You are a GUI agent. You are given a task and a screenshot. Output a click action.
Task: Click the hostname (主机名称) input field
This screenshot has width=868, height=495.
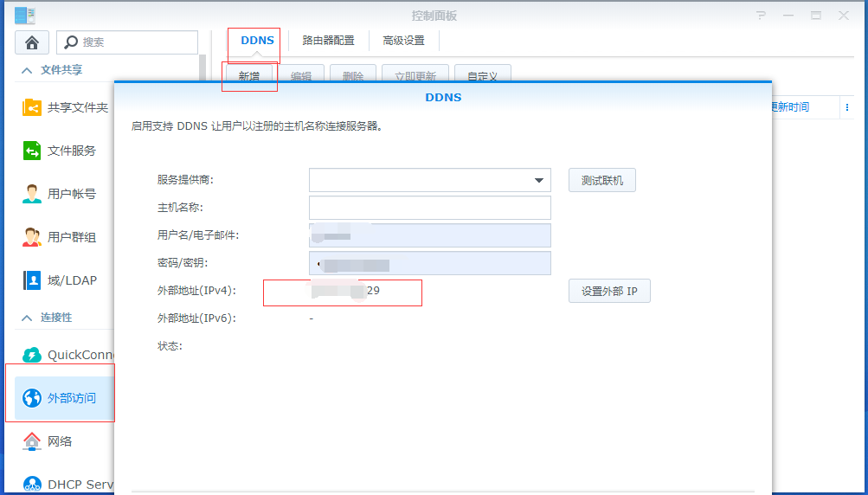point(429,208)
